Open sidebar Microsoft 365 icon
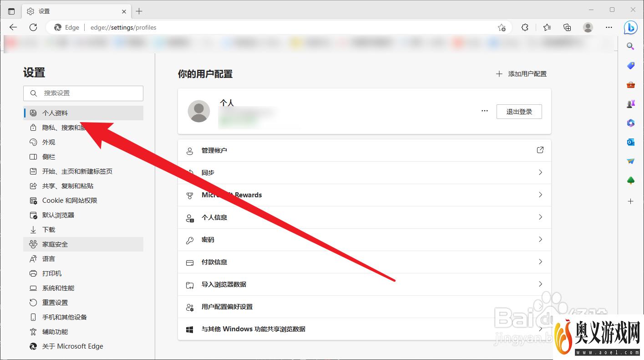This screenshot has width=644, height=360. (x=630, y=123)
